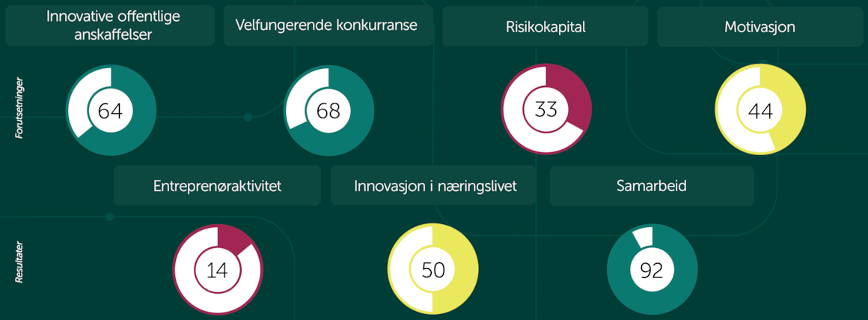This screenshot has height=320, width=868.
Task: Click the yellow gauge showing 44
Action: tap(760, 110)
